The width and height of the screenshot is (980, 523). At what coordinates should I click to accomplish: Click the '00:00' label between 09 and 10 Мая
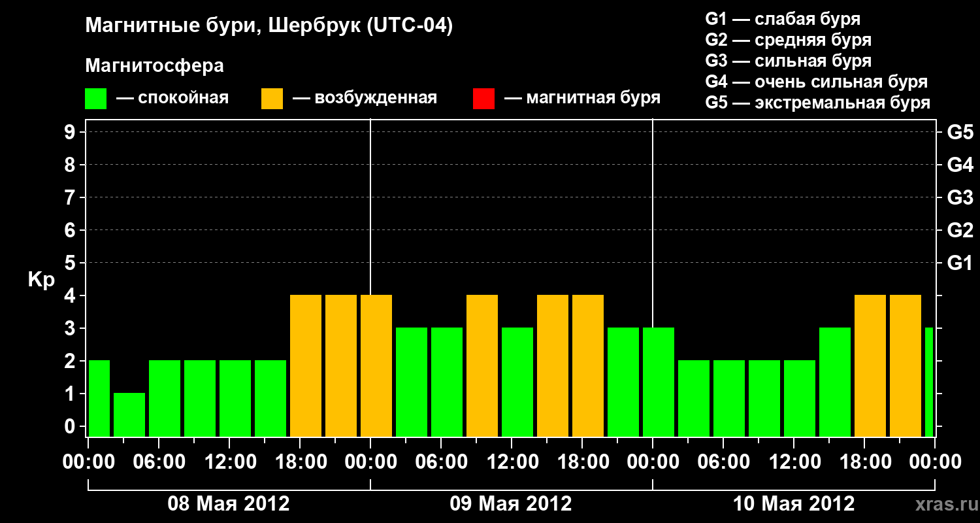click(653, 462)
